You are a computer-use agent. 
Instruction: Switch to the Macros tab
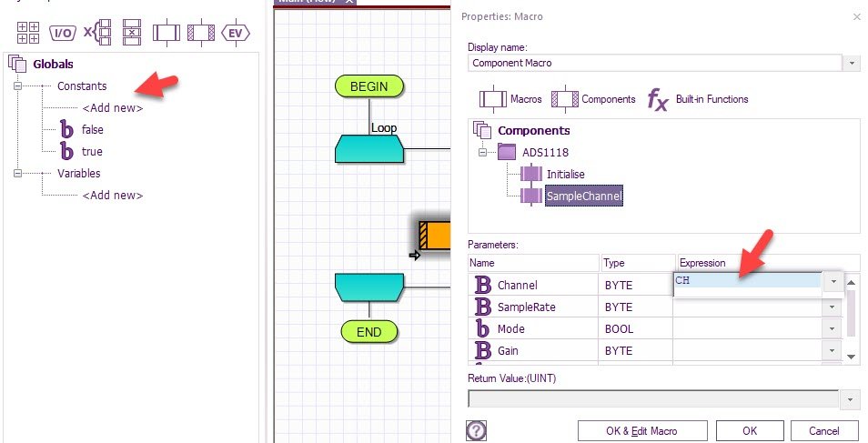coord(510,99)
